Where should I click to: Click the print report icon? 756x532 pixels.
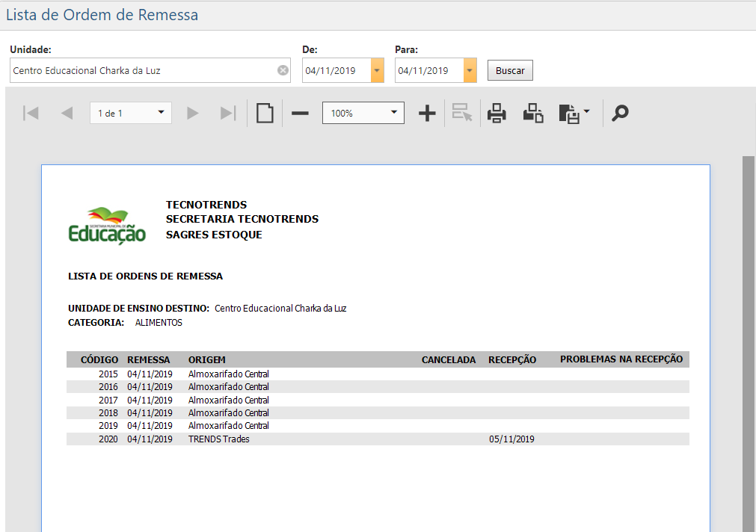(x=497, y=113)
